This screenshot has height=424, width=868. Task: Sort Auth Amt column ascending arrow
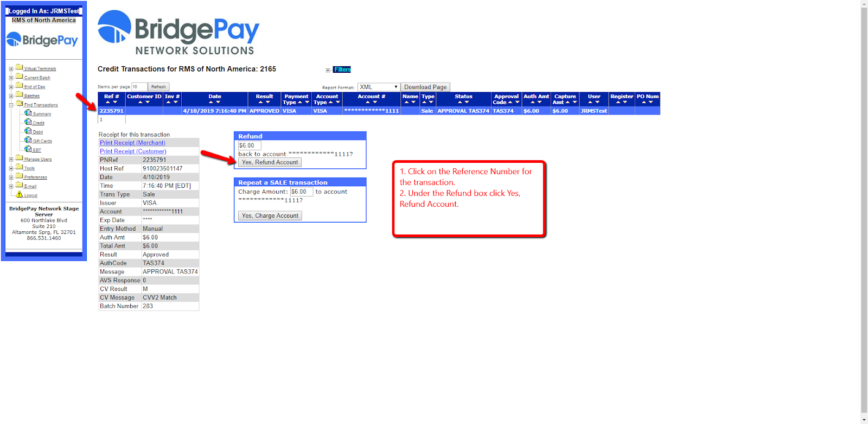click(533, 102)
